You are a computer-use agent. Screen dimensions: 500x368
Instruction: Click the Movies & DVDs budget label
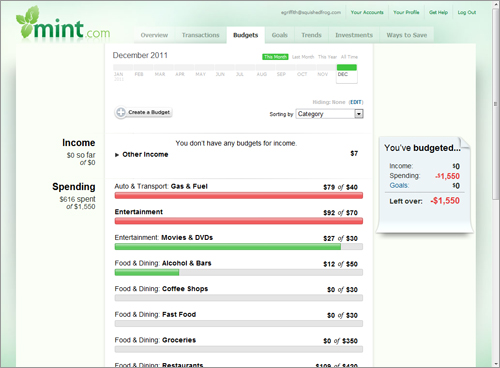pyautogui.click(x=164, y=238)
